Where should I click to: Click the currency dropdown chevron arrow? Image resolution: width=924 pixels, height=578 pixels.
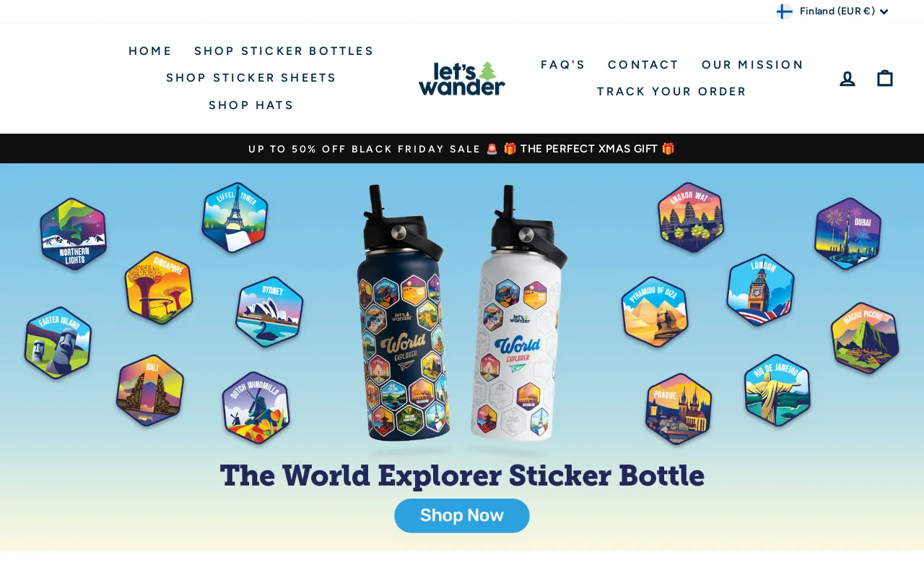[884, 12]
